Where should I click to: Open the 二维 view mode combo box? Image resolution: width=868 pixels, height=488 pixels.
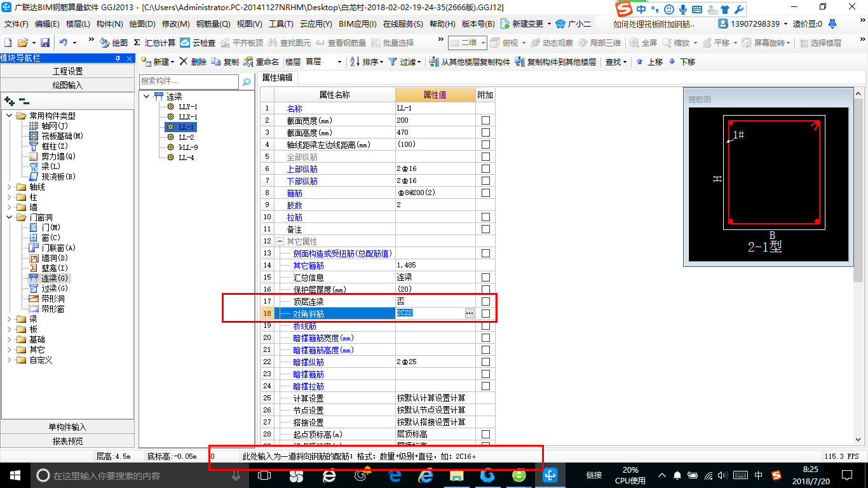468,43
